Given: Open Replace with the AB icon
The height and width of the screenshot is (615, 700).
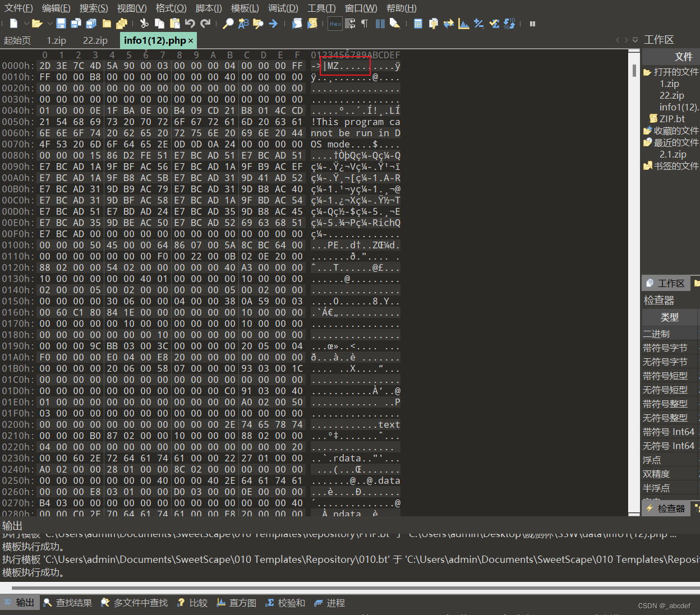Looking at the screenshot, I should point(243,24).
